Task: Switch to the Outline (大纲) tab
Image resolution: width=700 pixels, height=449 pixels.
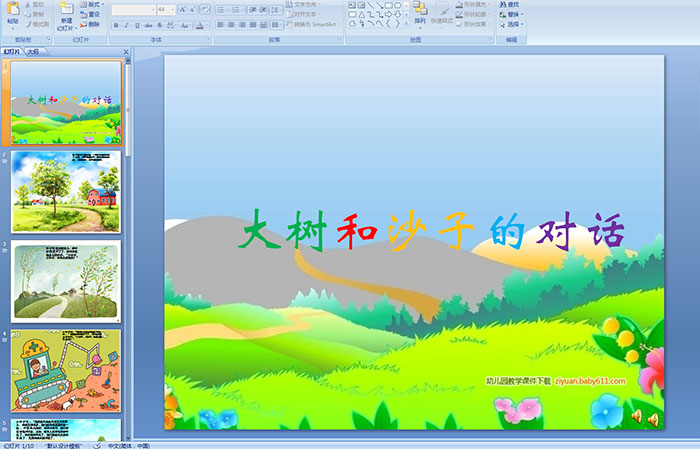Action: (x=34, y=51)
